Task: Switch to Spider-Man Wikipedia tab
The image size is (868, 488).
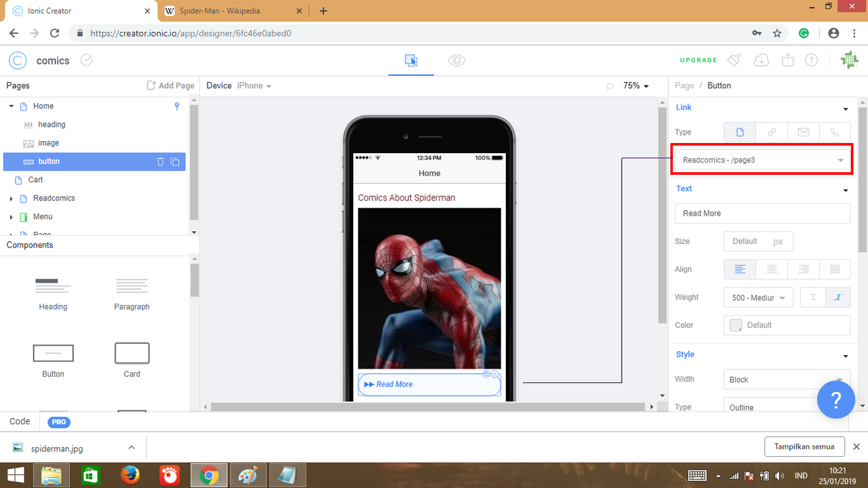Action: pos(234,11)
